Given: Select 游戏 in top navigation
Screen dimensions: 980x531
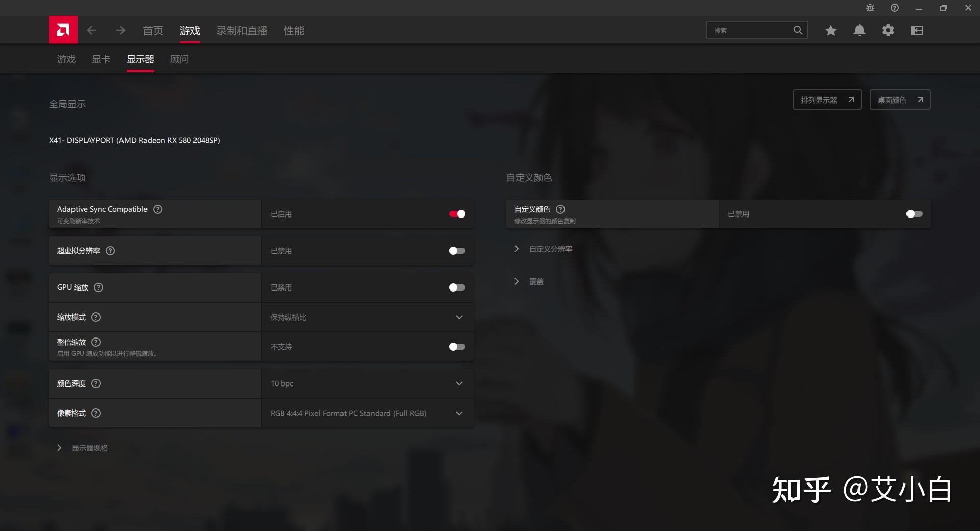Looking at the screenshot, I should pyautogui.click(x=190, y=31).
